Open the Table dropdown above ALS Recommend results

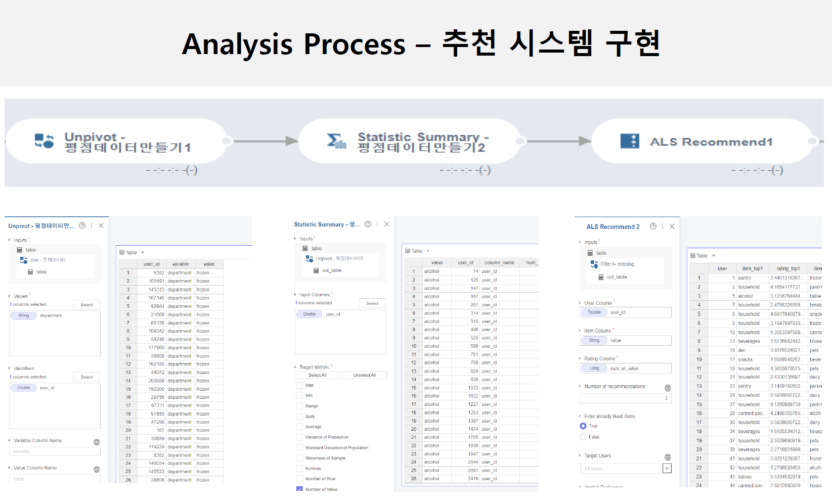(714, 256)
